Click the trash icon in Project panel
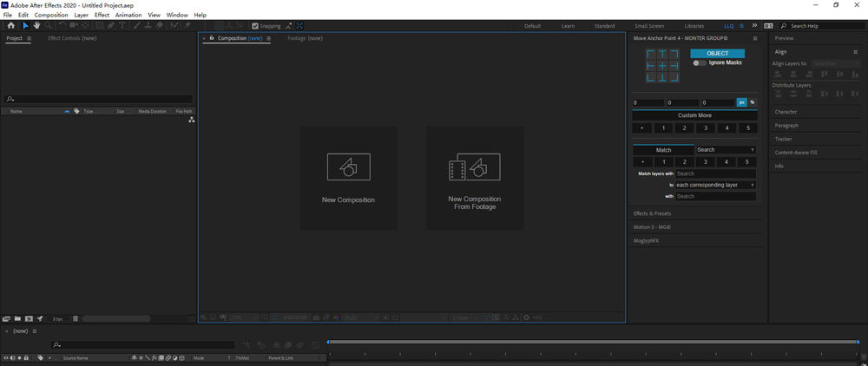The image size is (868, 366). [x=76, y=319]
